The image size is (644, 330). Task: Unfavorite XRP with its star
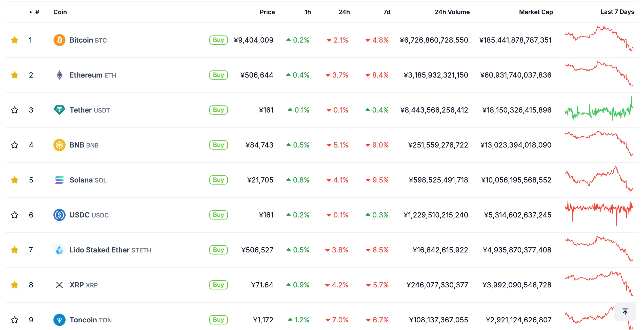pos(15,285)
